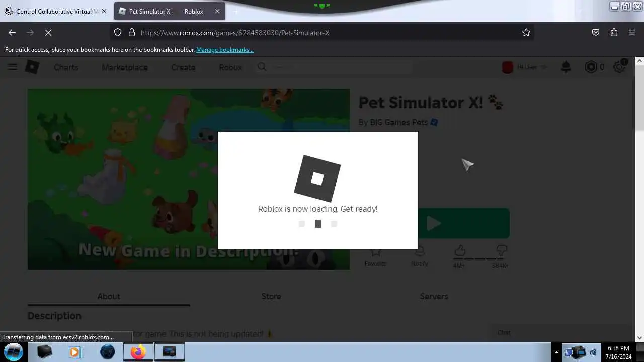Open the media player taskbar icon

(x=75, y=352)
